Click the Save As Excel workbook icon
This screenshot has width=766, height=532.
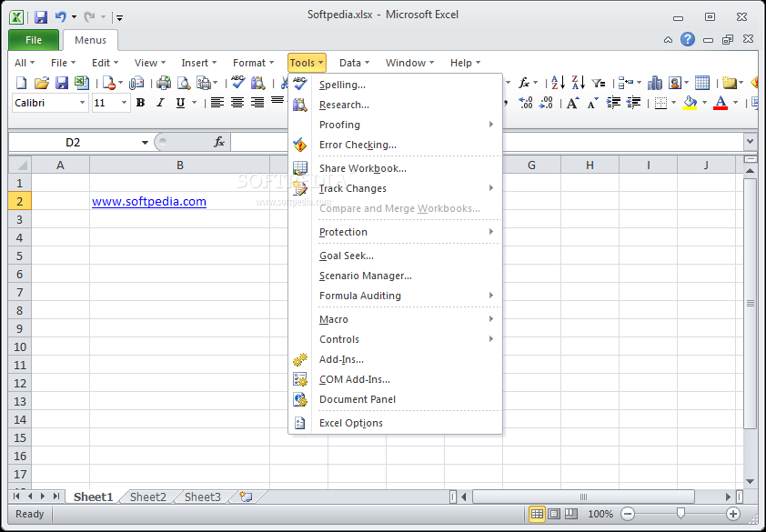82,83
